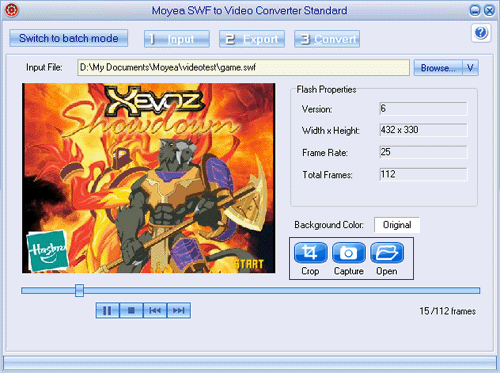Click the Original background color swatch

(397, 225)
